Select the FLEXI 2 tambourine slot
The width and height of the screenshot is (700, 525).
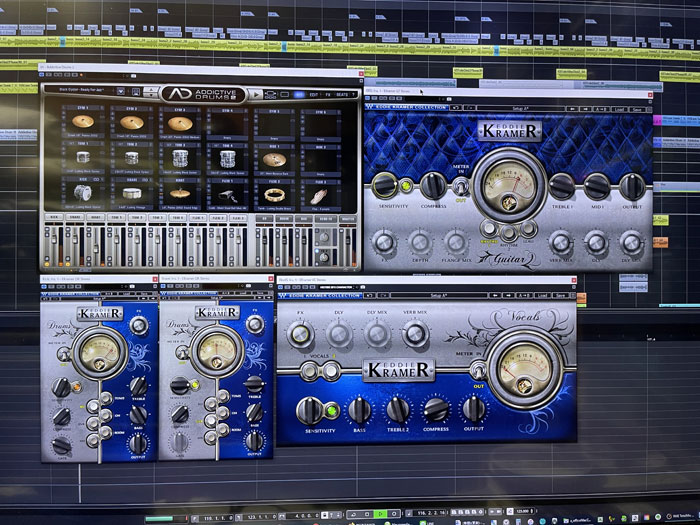(274, 195)
